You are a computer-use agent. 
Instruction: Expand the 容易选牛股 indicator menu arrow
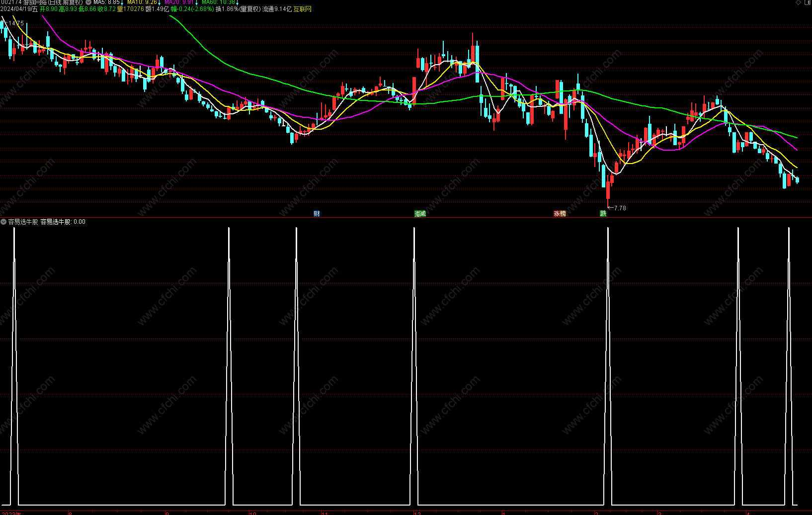coord(3,222)
